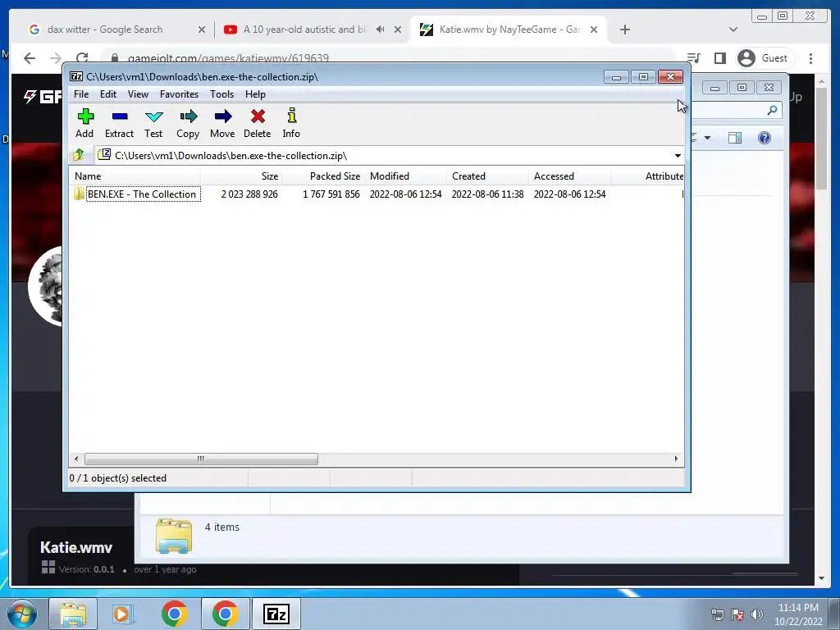Sort by the Name column header
Screen dimensions: 840x630
[x=135, y=176]
